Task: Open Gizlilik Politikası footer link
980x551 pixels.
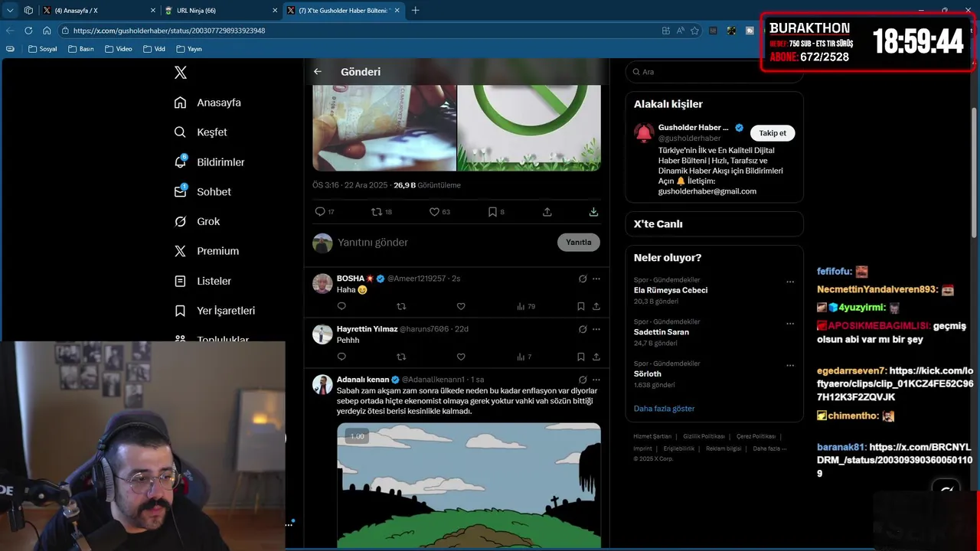Action: [x=704, y=436]
